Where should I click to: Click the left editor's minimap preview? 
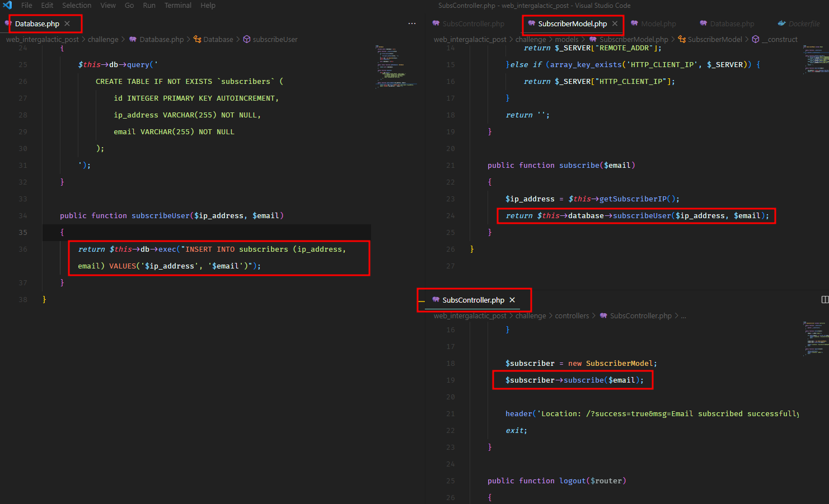click(x=395, y=66)
